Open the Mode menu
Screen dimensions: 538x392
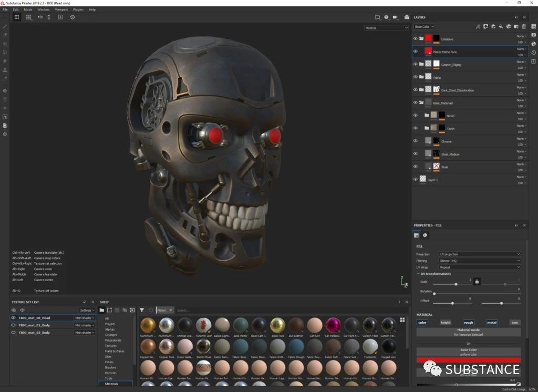point(28,9)
